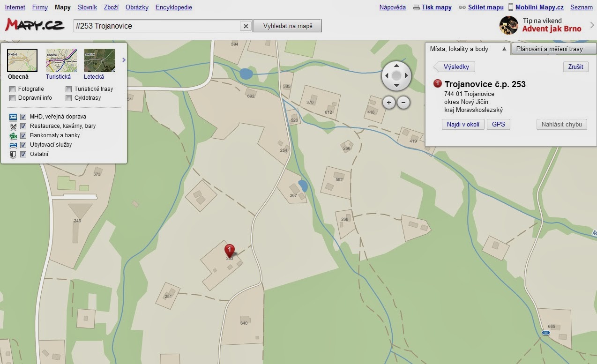597x364 pixels.
Task: Select the Restaurace, kavárny, bary knife icon
Action: (x=13, y=126)
